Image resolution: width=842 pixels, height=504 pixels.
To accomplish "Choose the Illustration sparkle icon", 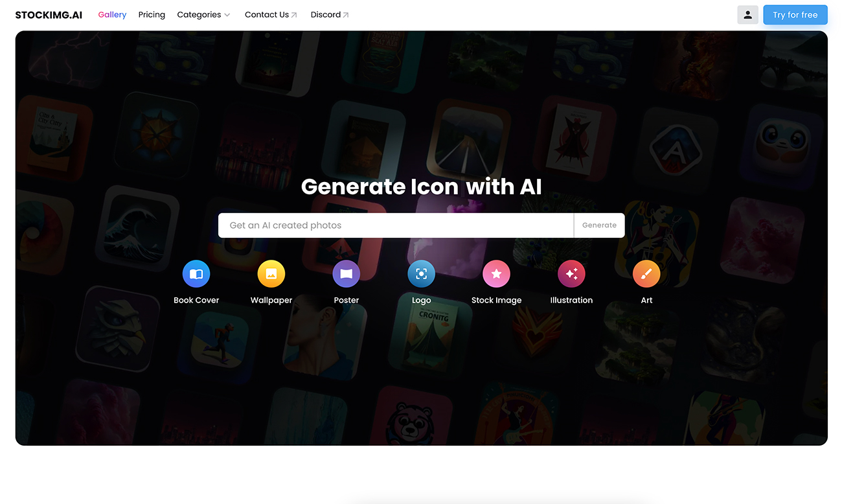I will pyautogui.click(x=571, y=274).
